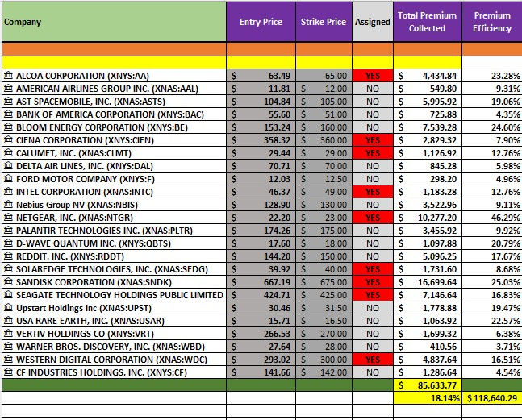
Task: Click the stock icon beside D-WAVE QUANTUM
Action: coord(8,243)
